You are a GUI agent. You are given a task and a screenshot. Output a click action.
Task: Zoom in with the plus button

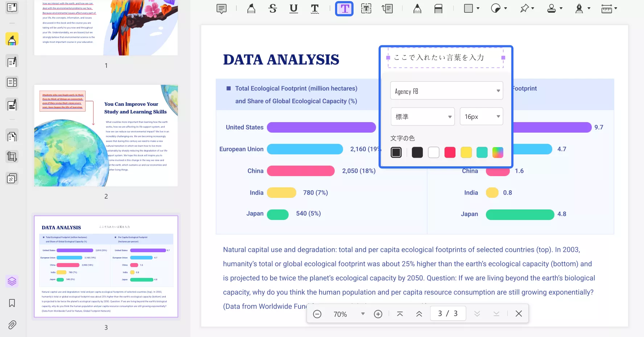coord(378,314)
